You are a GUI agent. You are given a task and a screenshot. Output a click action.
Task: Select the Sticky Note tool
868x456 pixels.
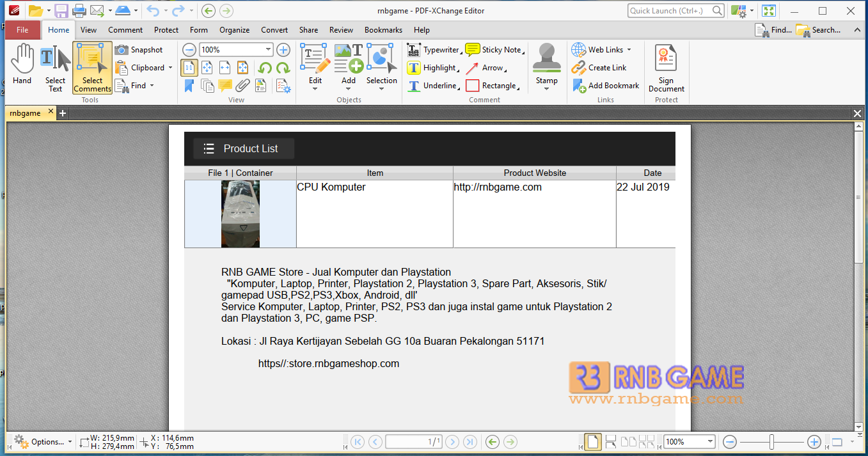(x=494, y=50)
